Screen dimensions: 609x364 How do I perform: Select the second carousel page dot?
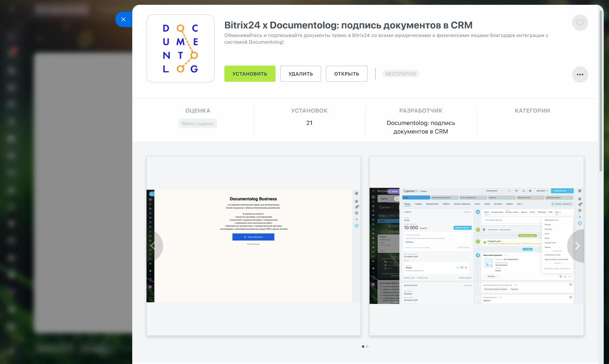[367, 346]
